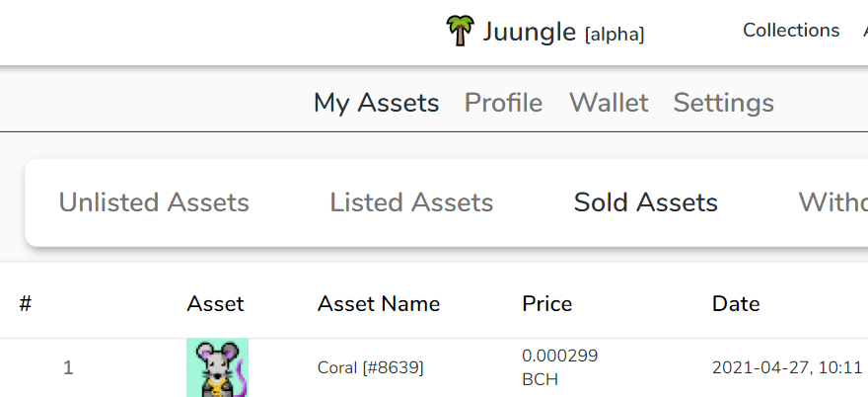868x397 pixels.
Task: Show Listed Assets
Action: click(411, 202)
